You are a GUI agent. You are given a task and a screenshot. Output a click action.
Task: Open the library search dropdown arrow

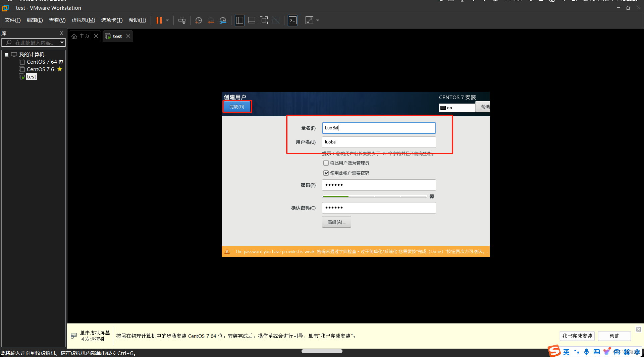tap(62, 43)
